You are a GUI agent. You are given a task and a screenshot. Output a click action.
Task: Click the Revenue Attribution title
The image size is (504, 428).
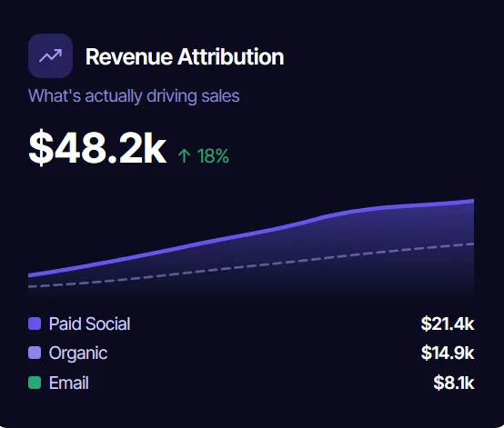coord(185,56)
